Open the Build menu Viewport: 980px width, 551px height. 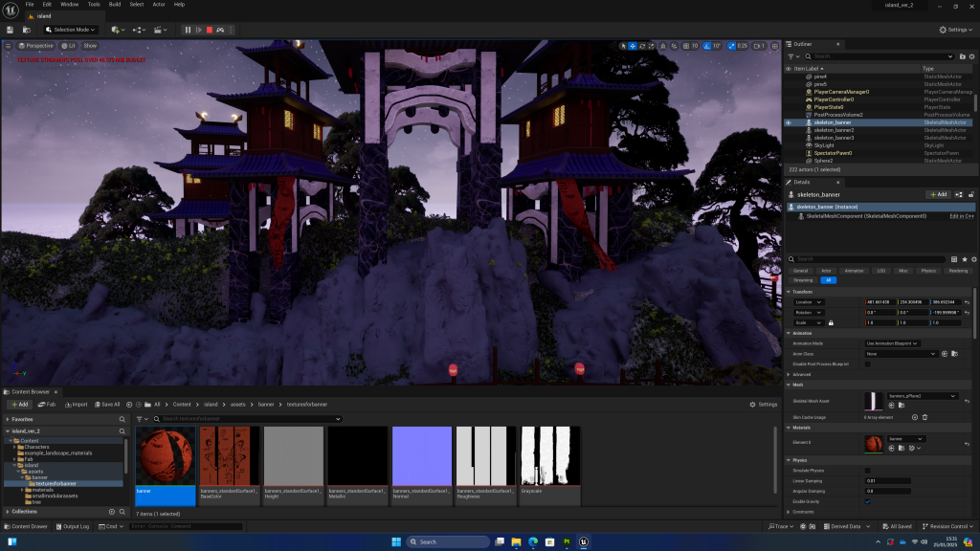(x=115, y=5)
